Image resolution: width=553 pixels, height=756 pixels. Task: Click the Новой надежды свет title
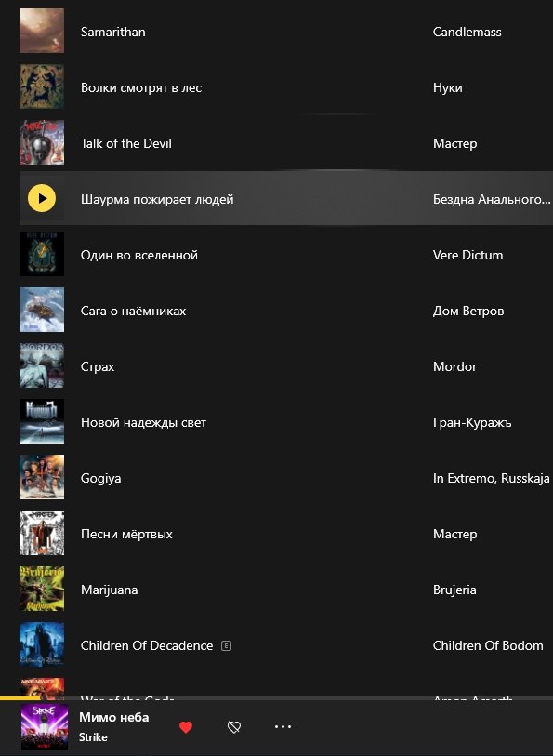pos(143,423)
